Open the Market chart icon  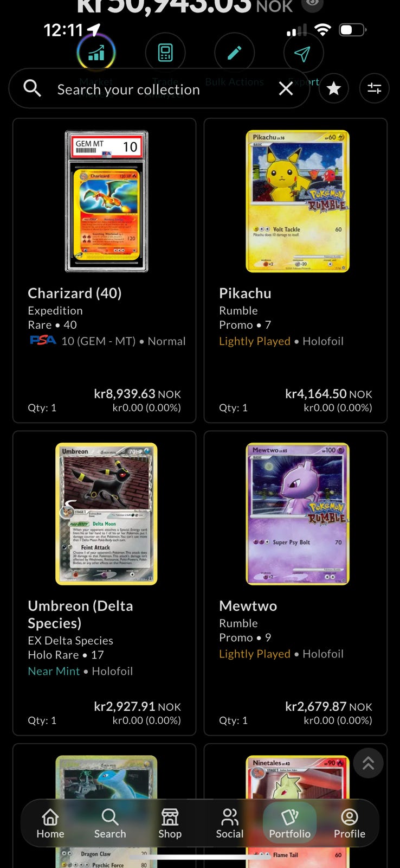coord(96,53)
